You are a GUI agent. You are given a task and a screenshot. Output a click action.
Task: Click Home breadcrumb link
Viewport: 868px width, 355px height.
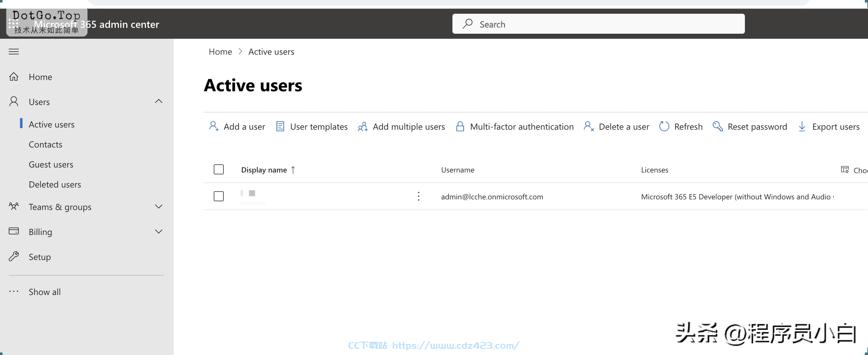(x=220, y=52)
